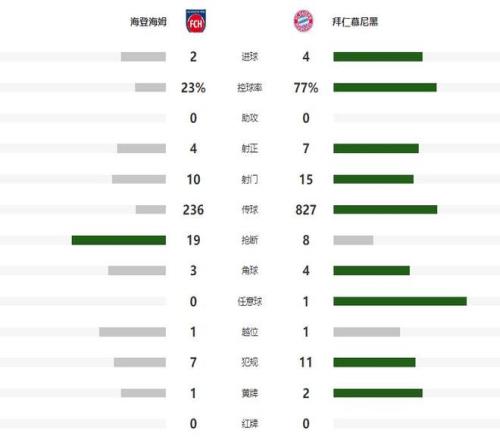Click Bayern's green 11 fouls bar

point(374,362)
